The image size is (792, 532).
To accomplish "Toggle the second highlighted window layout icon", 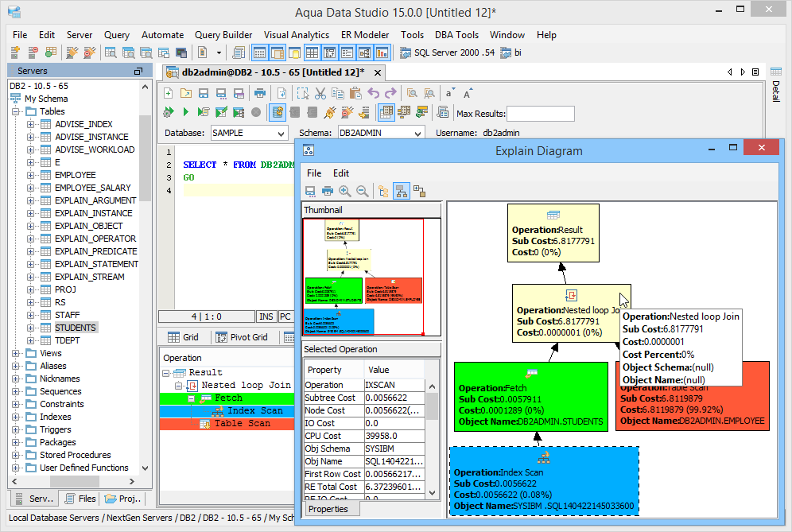I will 278,52.
